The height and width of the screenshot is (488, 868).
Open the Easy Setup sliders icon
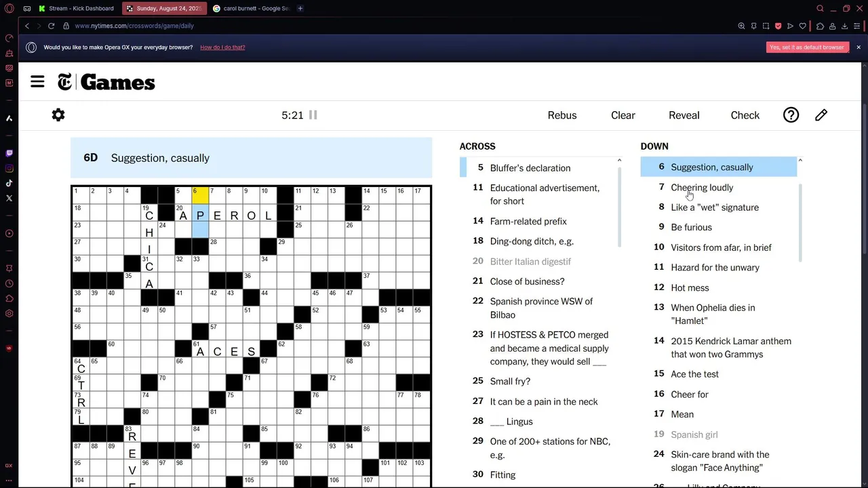[858, 26]
